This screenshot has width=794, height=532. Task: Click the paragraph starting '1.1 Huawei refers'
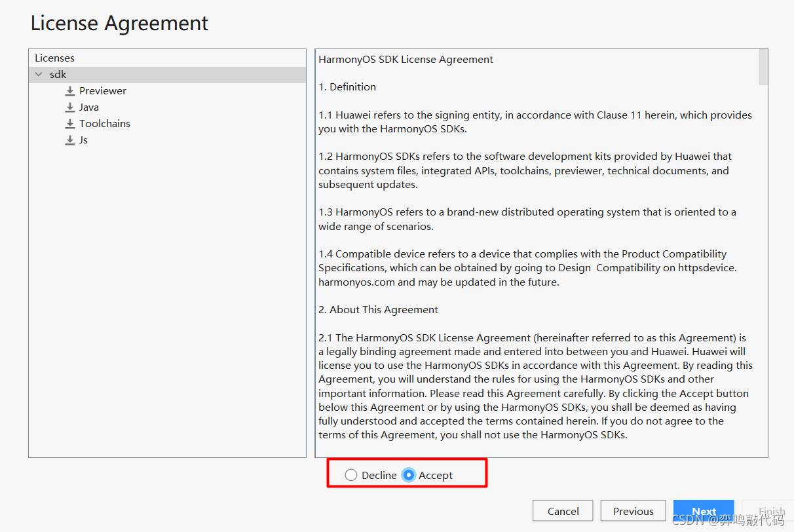click(x=535, y=122)
